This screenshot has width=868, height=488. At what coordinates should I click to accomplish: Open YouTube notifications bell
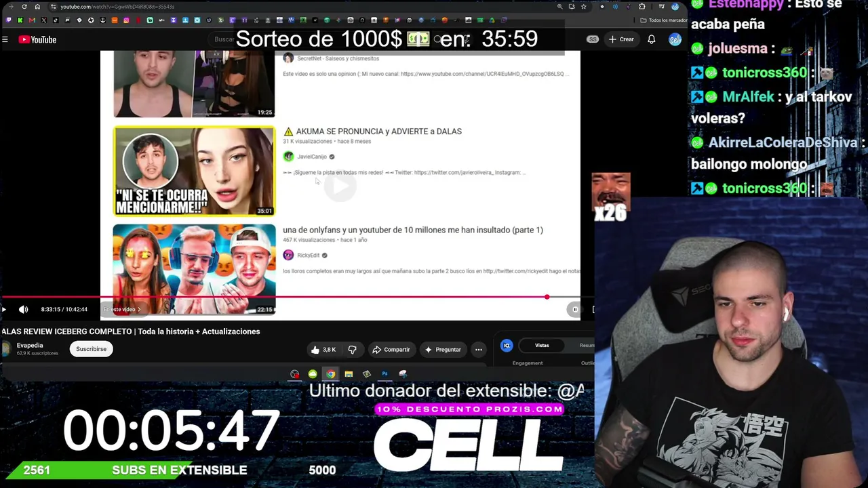[651, 39]
